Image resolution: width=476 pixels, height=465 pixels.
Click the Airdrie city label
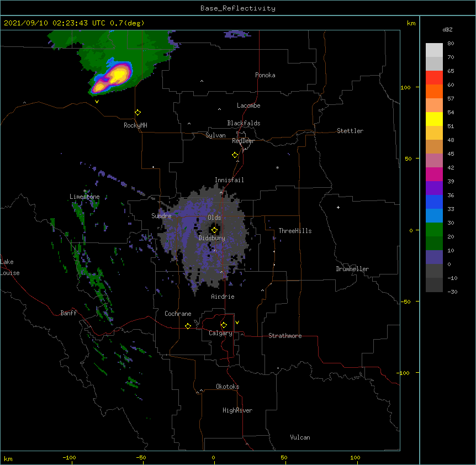pos(223,297)
